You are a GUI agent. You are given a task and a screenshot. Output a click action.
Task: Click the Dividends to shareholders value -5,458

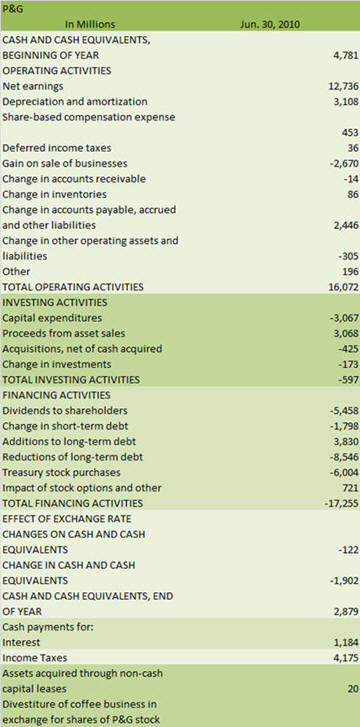pos(344,410)
